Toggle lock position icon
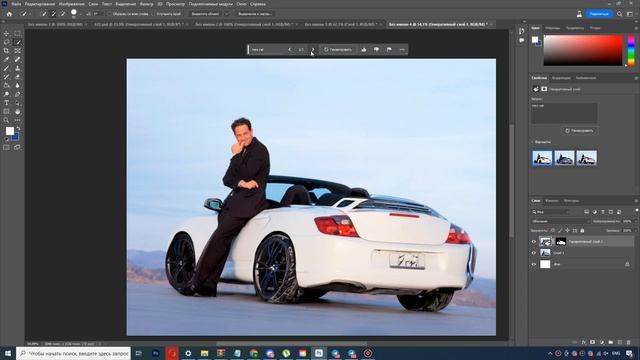The height and width of the screenshot is (360, 640). click(x=567, y=231)
